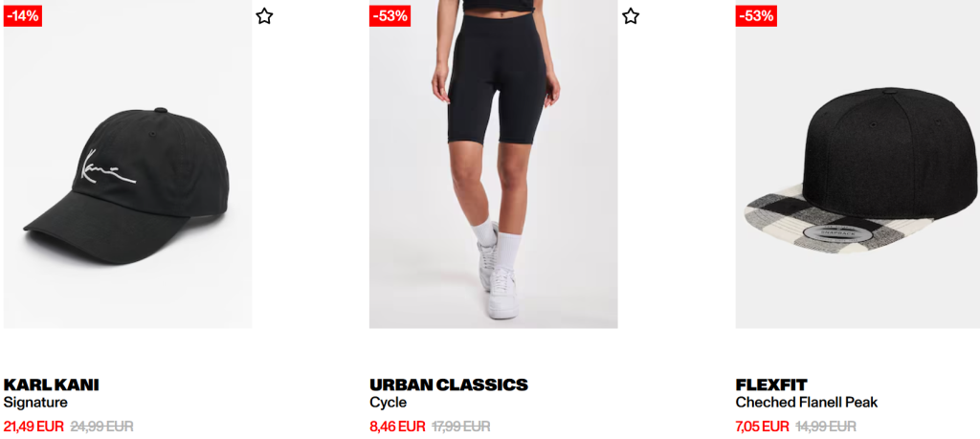Open the KARL KANI brand link
Viewport: 980px width, 439px height.
(52, 384)
